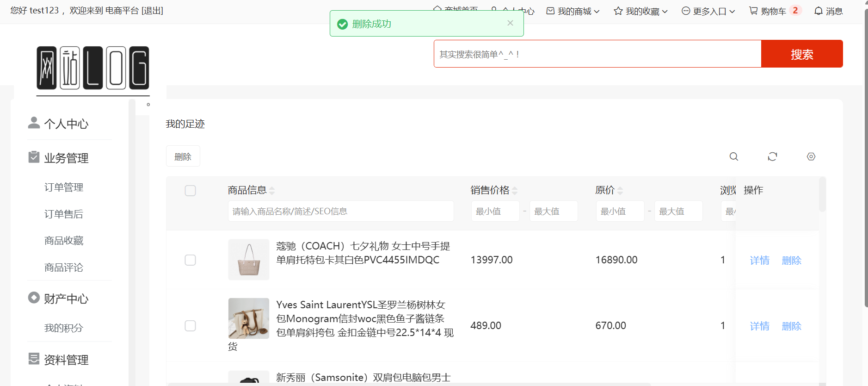Go to 订单管理 in the sidebar
The image size is (868, 386).
coord(64,187)
